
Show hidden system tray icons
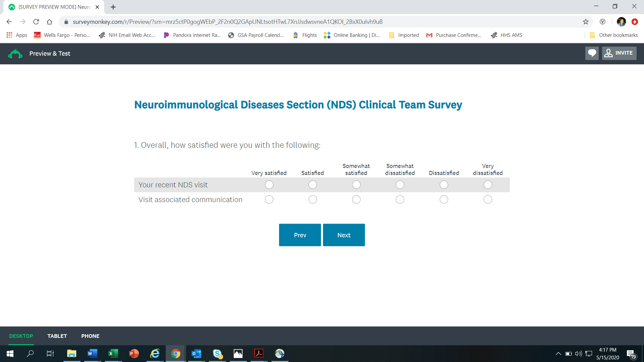[558, 354]
